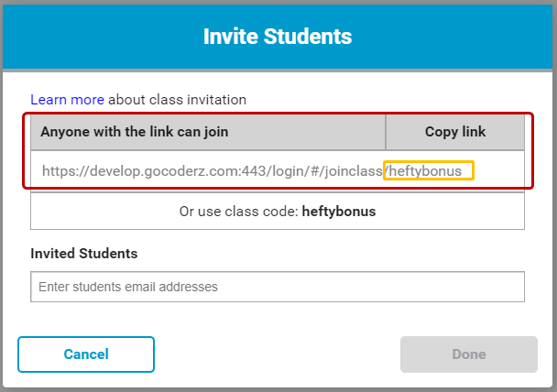
Task: Click 'Enter students email addresses' placeholder text
Action: (128, 287)
